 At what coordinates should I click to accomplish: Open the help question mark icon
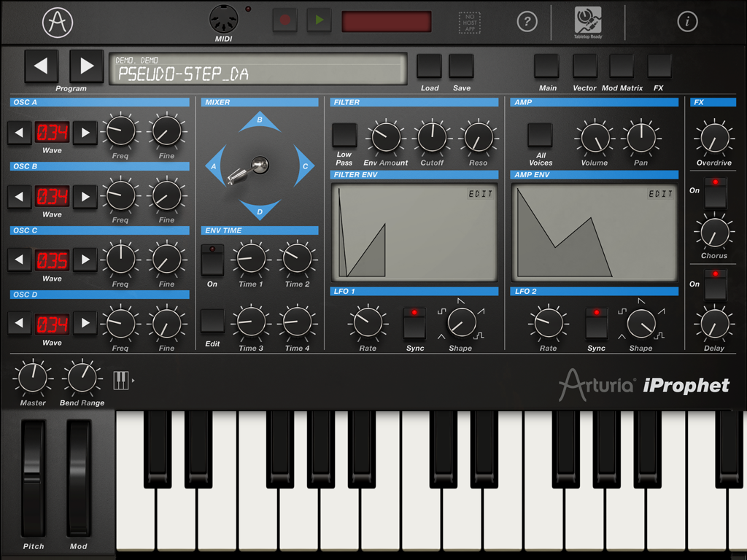[x=527, y=22]
